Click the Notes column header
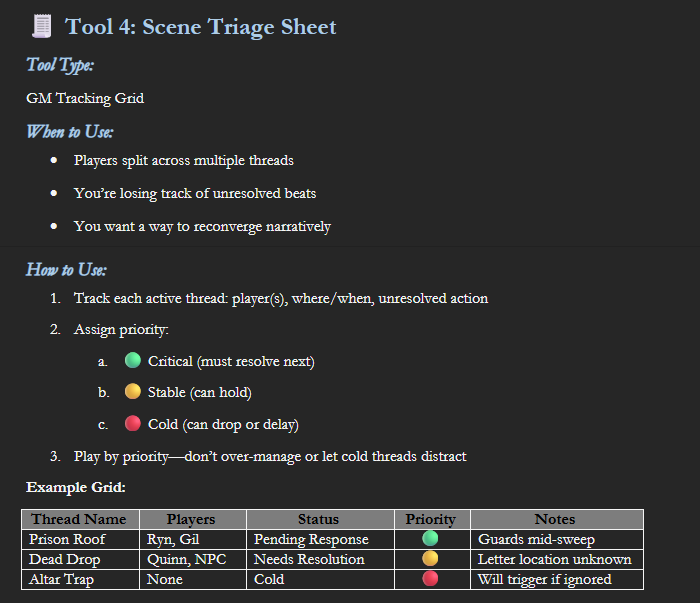The width and height of the screenshot is (700, 603). (557, 520)
